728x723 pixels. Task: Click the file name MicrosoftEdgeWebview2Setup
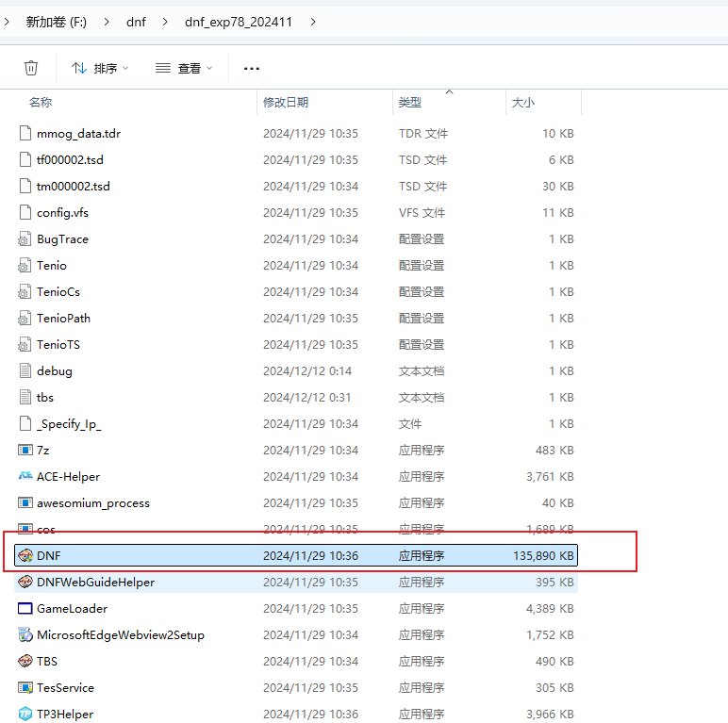tap(121, 635)
